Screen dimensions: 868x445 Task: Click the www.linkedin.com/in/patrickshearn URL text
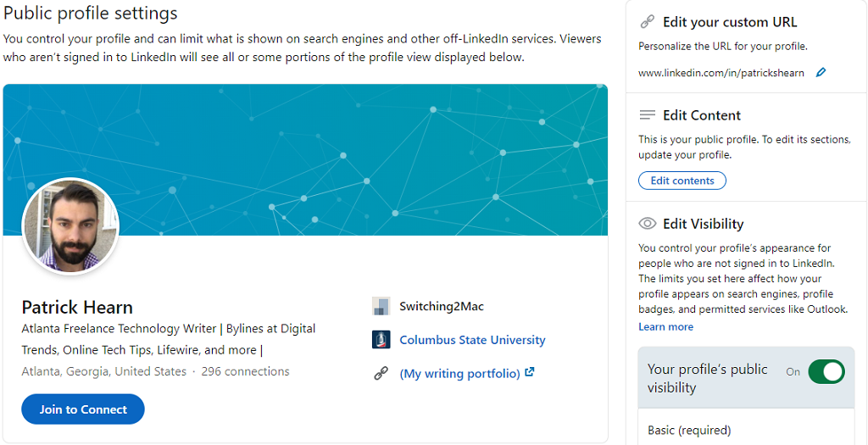[721, 73]
